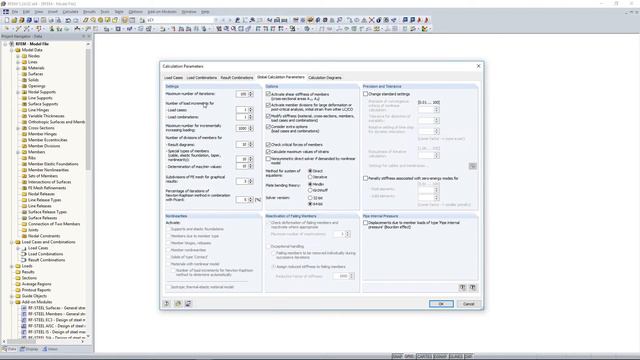This screenshot has height=360, width=640.
Task: Select Surface Supports in the navigator tree
Action: coord(43,104)
